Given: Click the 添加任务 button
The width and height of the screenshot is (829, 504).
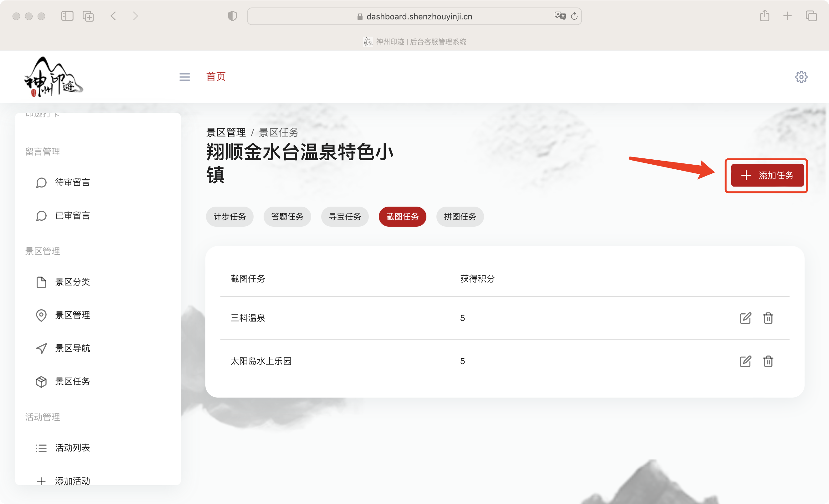Looking at the screenshot, I should 767,175.
